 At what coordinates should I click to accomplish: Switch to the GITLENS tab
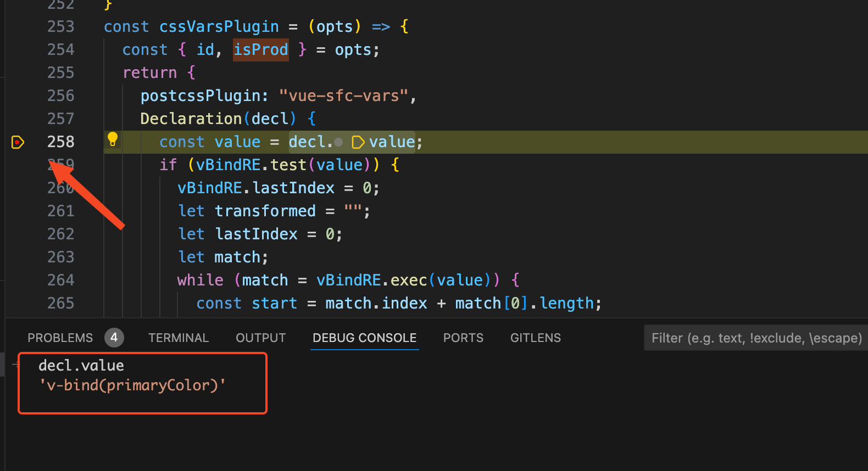pos(536,338)
